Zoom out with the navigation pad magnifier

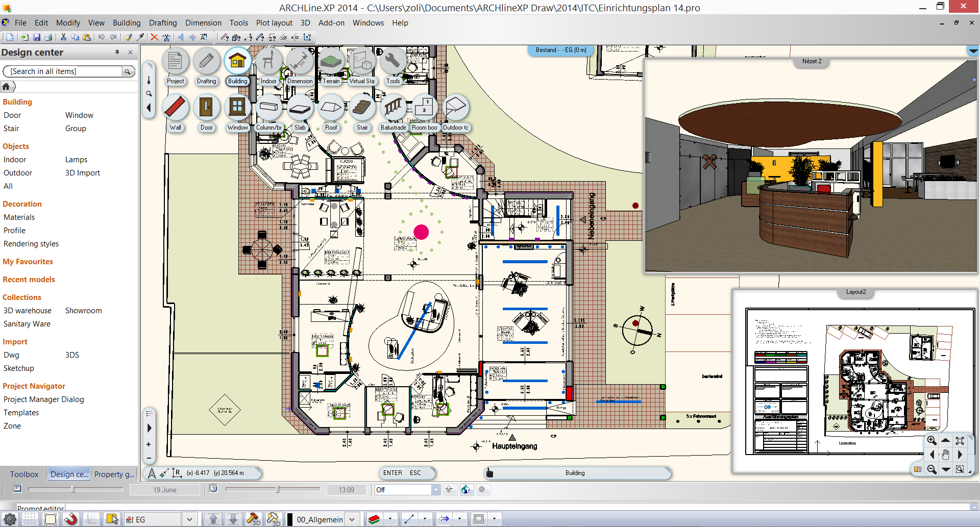[x=932, y=469]
